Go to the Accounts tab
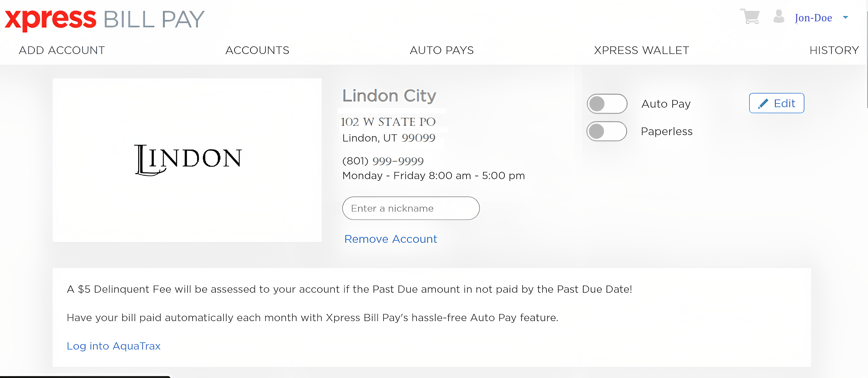This screenshot has height=378, width=868. [257, 50]
